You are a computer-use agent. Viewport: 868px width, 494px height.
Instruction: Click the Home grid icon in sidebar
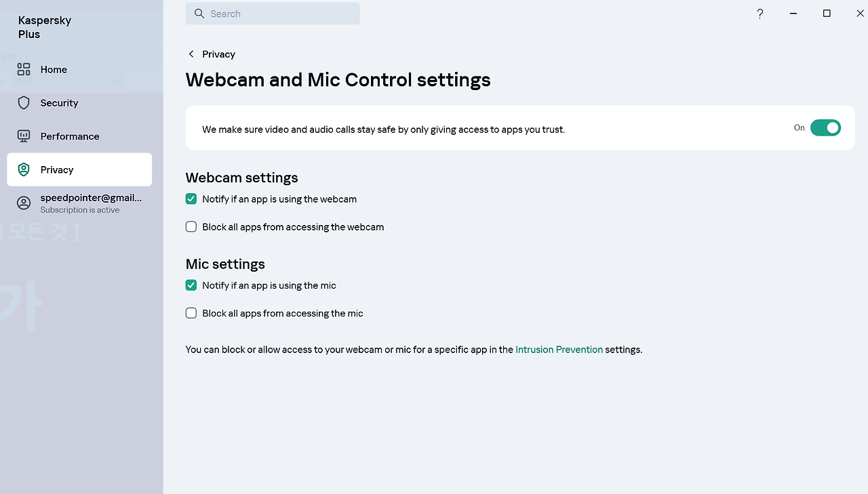(24, 69)
